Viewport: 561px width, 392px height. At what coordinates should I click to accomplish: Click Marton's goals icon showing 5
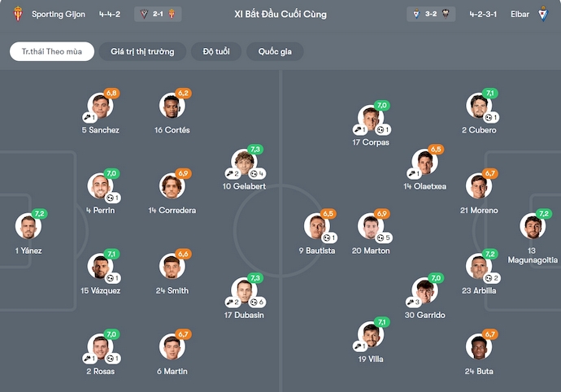[380, 237]
